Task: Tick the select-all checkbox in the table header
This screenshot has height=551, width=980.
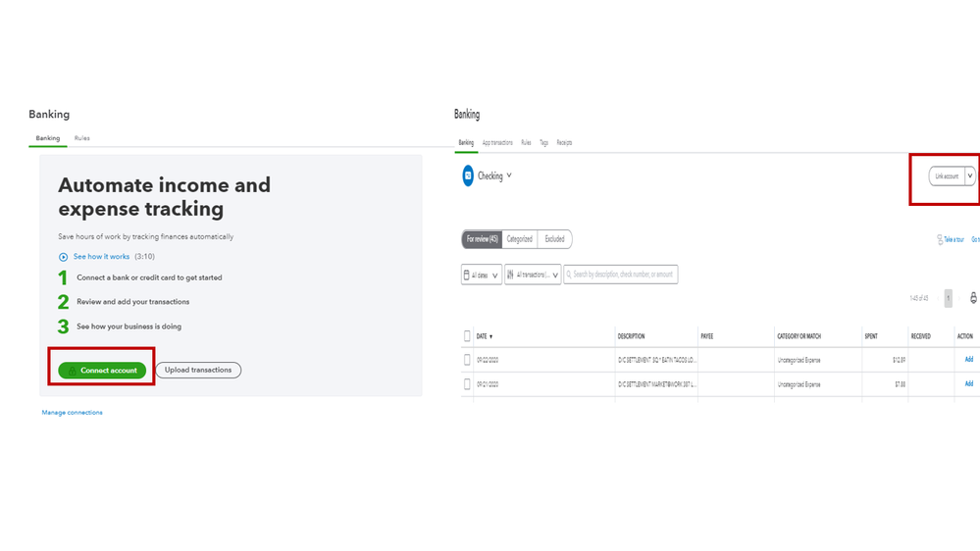Action: [x=467, y=336]
